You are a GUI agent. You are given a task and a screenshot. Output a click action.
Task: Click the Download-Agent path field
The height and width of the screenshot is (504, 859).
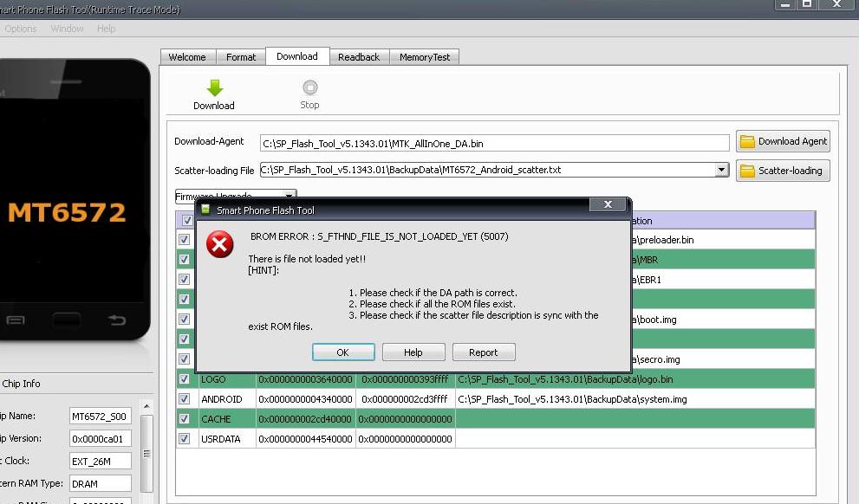494,142
